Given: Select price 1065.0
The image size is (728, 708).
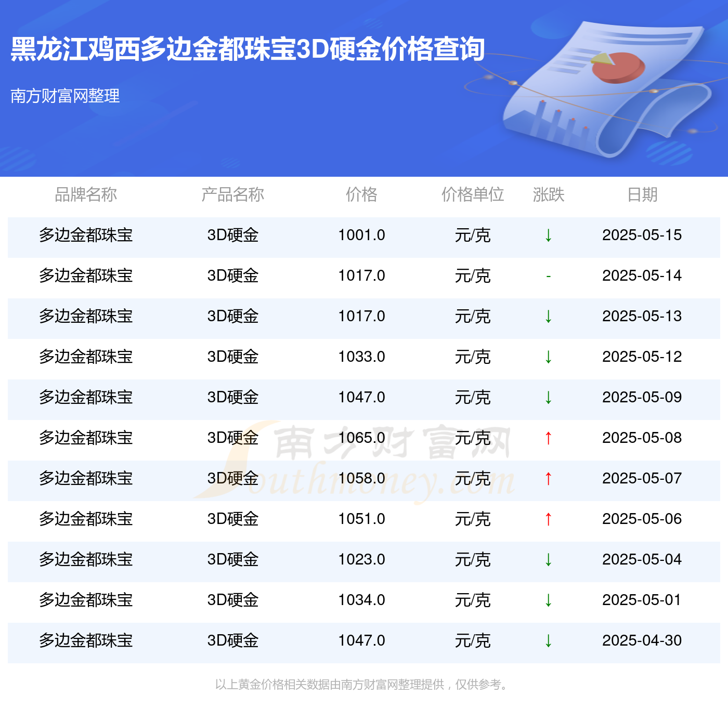Looking at the screenshot, I should (x=361, y=438).
